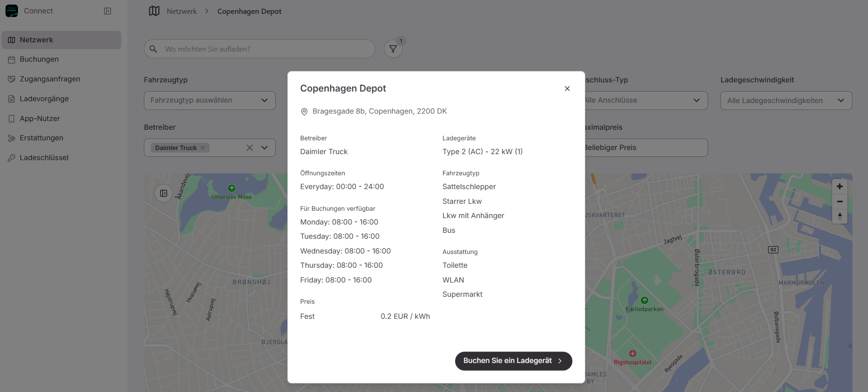Open the Alle Ladegeschwindigkeiten dropdown
The width and height of the screenshot is (868, 392).
786,100
